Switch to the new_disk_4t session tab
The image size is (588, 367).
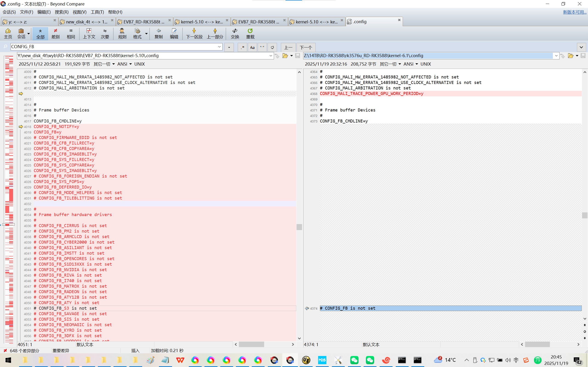click(x=86, y=22)
